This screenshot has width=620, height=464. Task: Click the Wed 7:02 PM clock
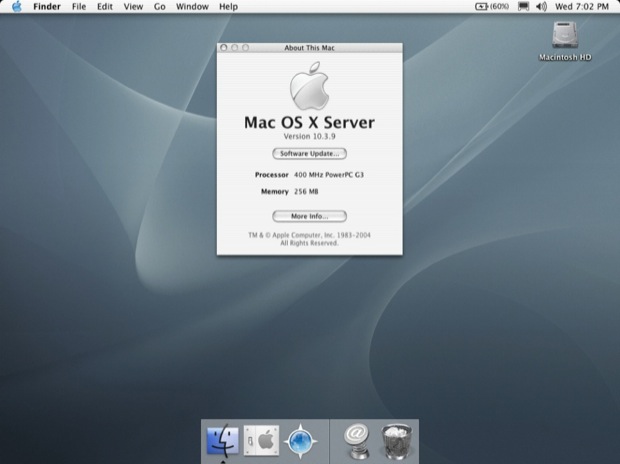582,7
